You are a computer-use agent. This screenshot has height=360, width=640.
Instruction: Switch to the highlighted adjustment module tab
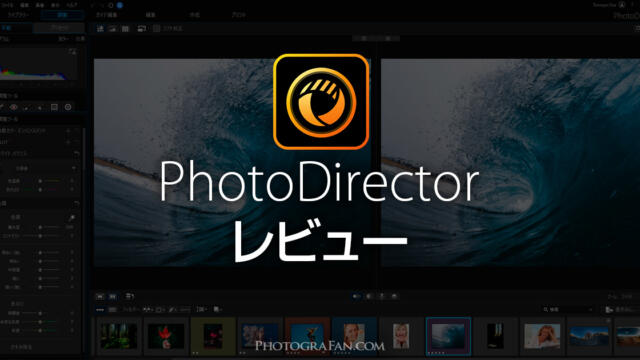click(x=62, y=15)
